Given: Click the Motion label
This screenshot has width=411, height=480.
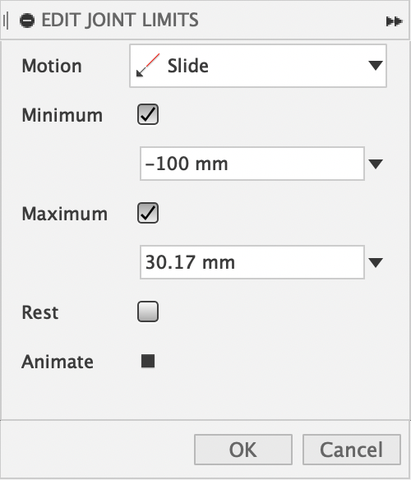Looking at the screenshot, I should (x=52, y=66).
